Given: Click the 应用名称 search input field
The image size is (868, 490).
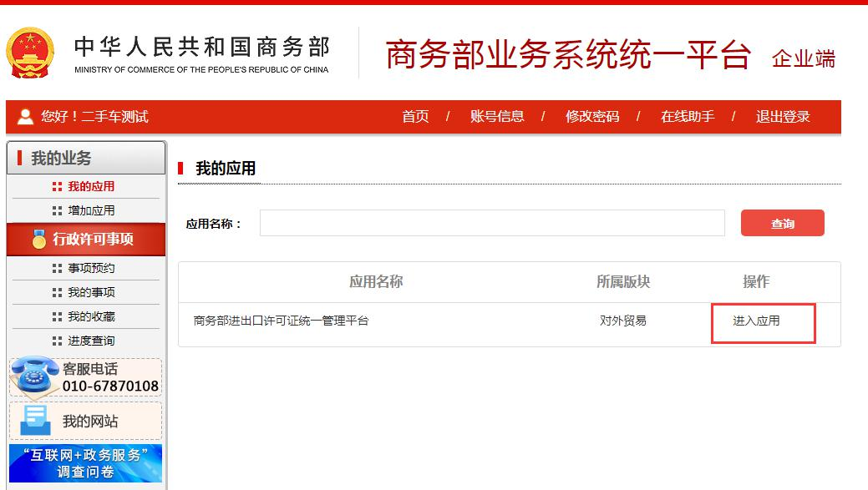Looking at the screenshot, I should [x=492, y=223].
